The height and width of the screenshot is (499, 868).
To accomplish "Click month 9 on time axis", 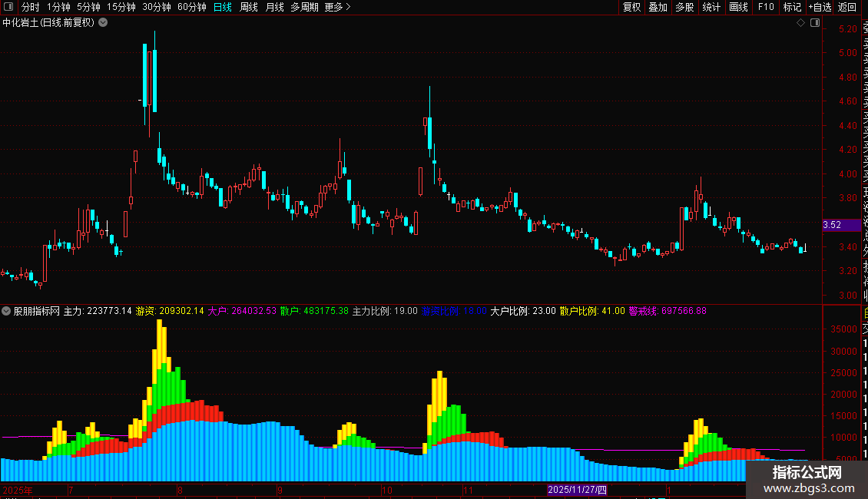I will [x=280, y=490].
